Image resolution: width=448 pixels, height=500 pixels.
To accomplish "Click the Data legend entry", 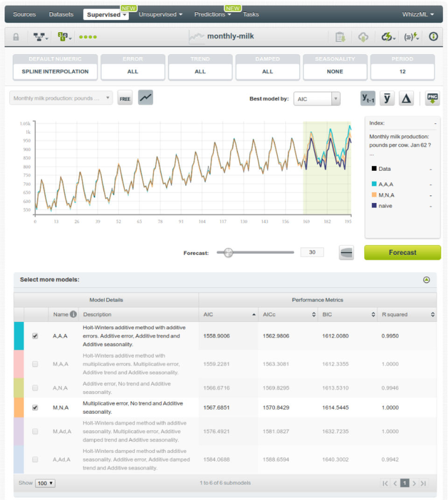I will click(x=381, y=169).
